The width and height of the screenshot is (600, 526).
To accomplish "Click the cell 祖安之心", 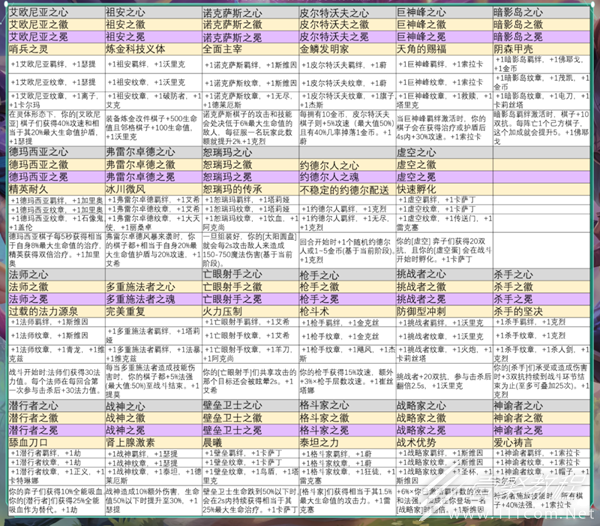I will 153,13.
